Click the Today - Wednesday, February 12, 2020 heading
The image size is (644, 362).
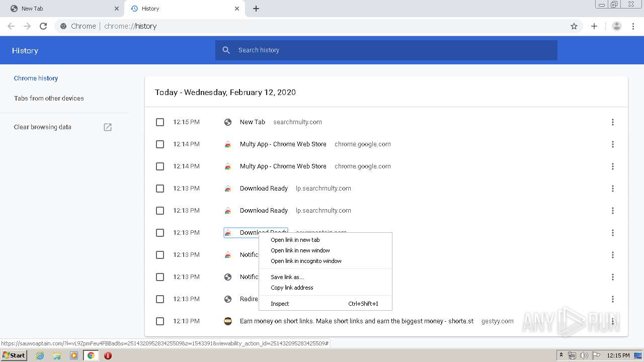point(225,93)
